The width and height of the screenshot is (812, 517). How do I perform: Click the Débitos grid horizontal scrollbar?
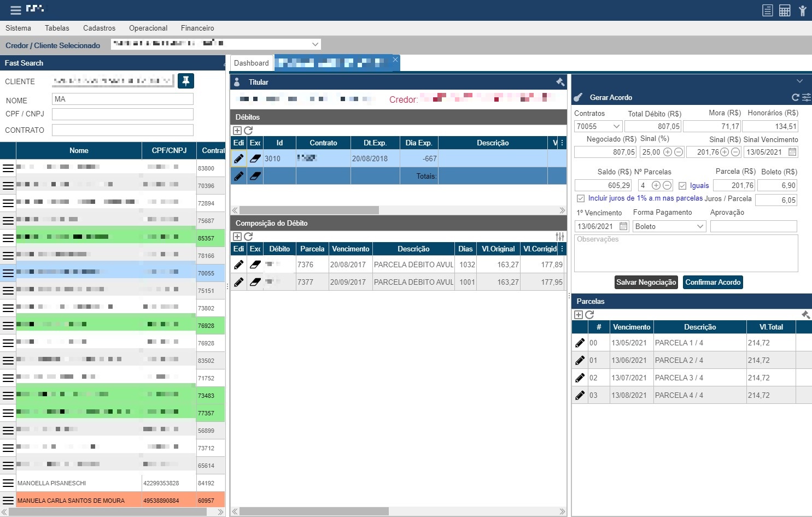click(x=309, y=210)
